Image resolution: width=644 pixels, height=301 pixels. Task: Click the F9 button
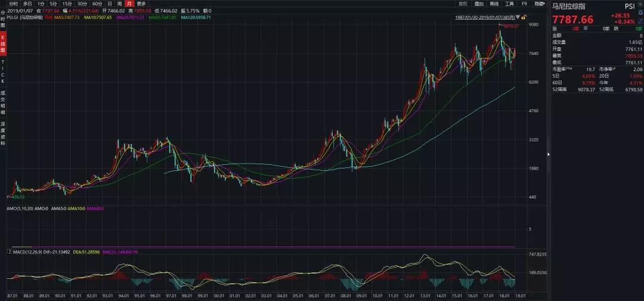(x=525, y=4)
